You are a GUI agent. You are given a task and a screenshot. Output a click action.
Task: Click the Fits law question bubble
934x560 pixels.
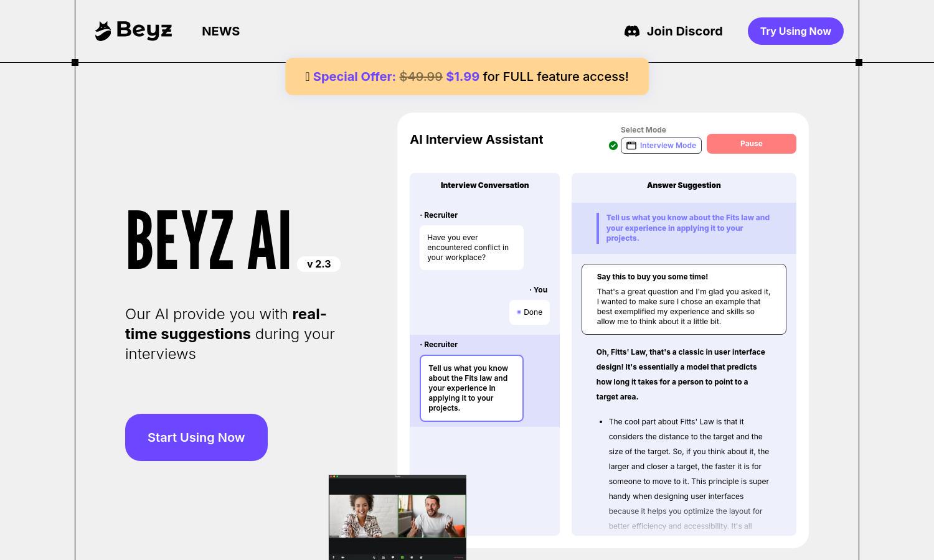pyautogui.click(x=471, y=388)
